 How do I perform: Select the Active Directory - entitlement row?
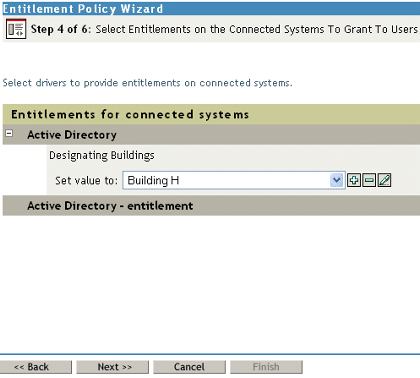(211, 206)
